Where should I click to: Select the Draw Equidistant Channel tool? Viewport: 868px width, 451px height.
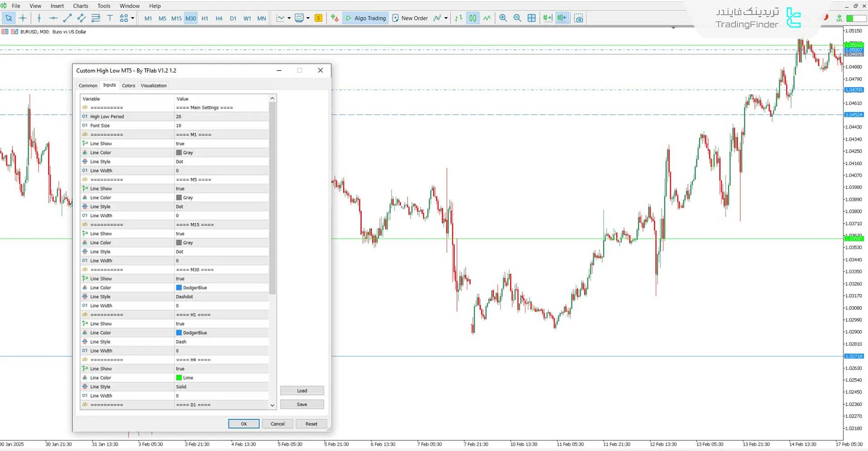tap(82, 18)
